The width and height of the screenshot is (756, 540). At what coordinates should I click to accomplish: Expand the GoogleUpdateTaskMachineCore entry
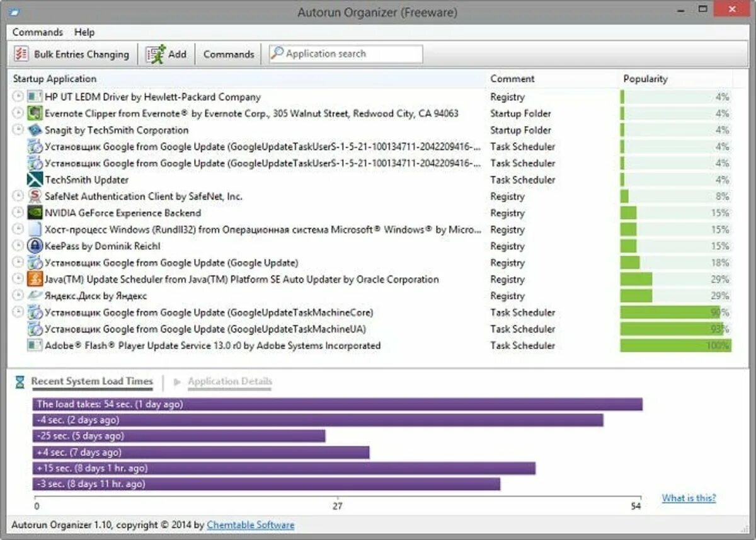pyautogui.click(x=18, y=312)
